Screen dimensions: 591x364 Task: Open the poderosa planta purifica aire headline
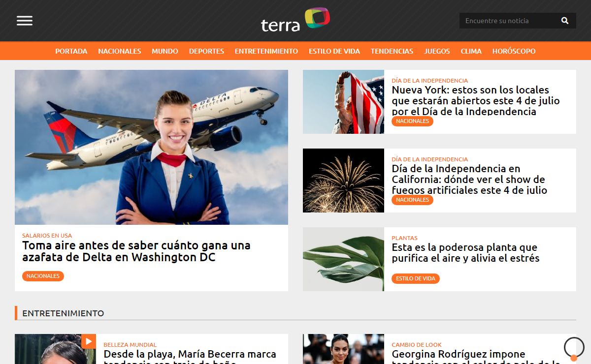click(x=465, y=253)
